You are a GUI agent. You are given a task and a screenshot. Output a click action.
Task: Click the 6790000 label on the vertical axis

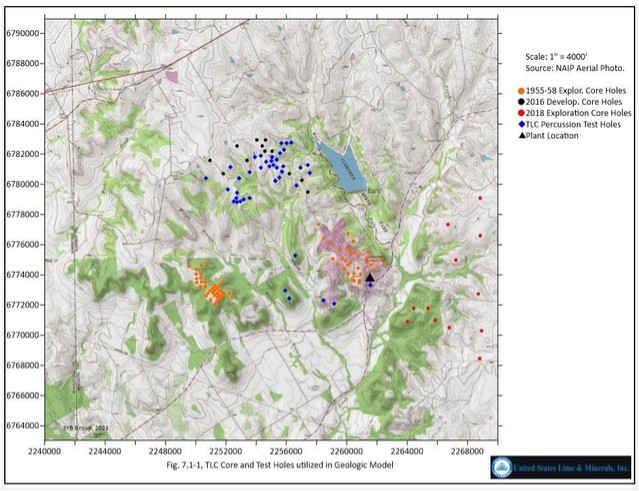tap(22, 32)
